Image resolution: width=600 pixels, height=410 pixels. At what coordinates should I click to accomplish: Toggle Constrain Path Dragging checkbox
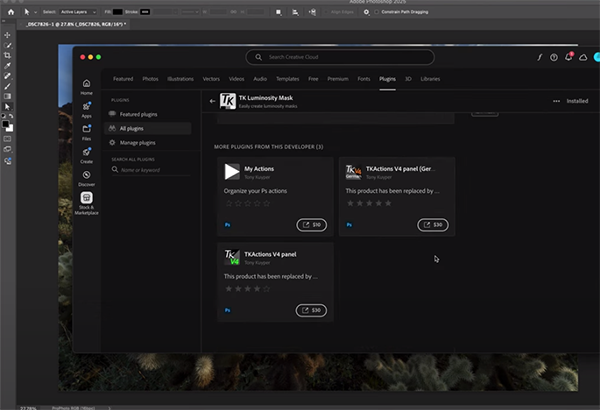click(377, 12)
